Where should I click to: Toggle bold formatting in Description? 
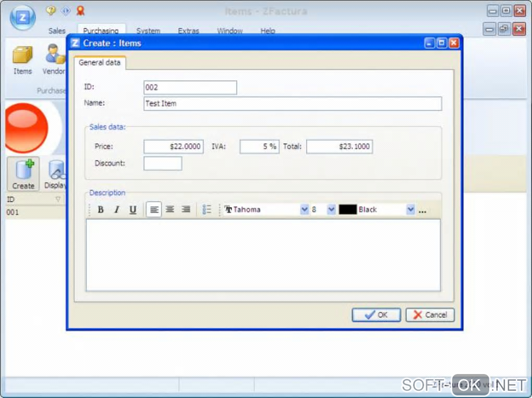(x=101, y=209)
